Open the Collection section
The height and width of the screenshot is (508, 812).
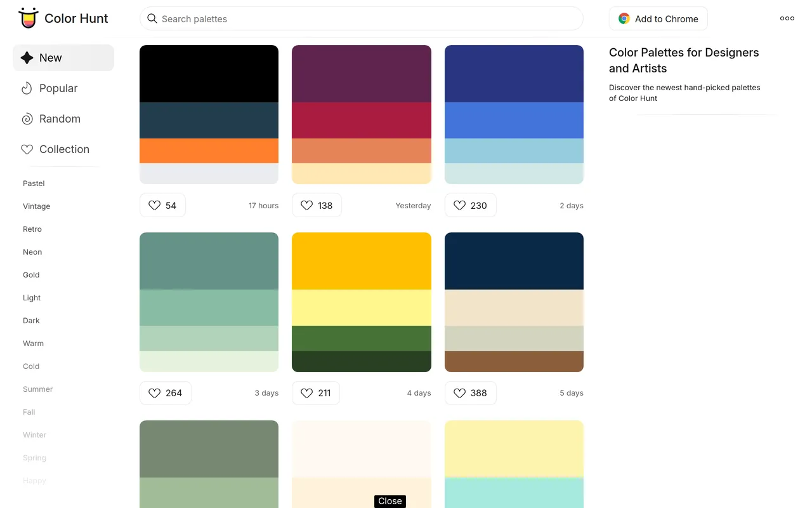[x=63, y=149]
